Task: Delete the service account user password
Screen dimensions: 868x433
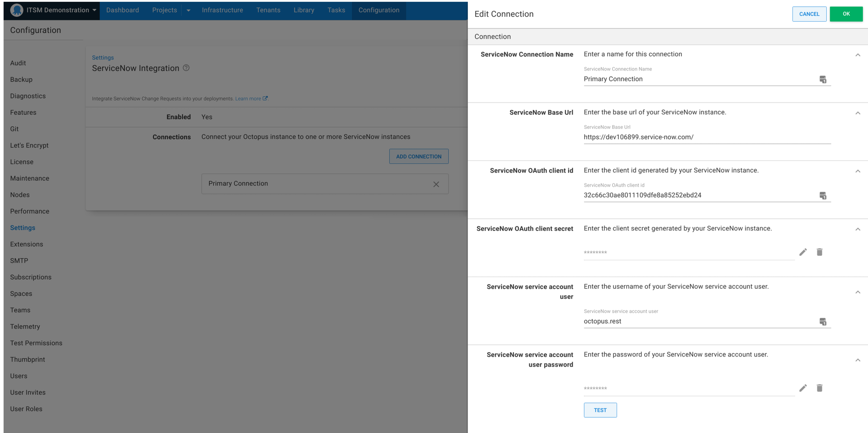Action: pos(819,388)
